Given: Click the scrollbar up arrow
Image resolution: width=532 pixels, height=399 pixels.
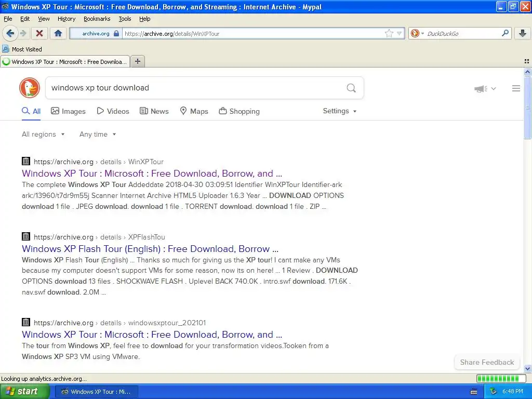Looking at the screenshot, I should pyautogui.click(x=527, y=72).
